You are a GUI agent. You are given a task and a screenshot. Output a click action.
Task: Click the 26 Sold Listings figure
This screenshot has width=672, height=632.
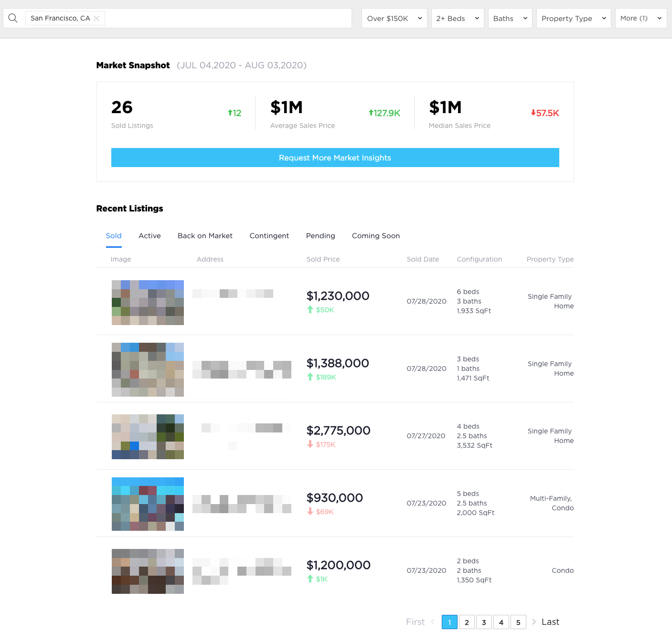[x=122, y=107]
